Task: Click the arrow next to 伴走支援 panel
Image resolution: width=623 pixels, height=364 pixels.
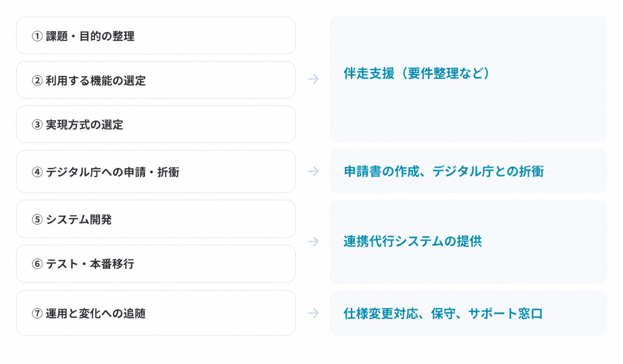Action: [x=314, y=79]
